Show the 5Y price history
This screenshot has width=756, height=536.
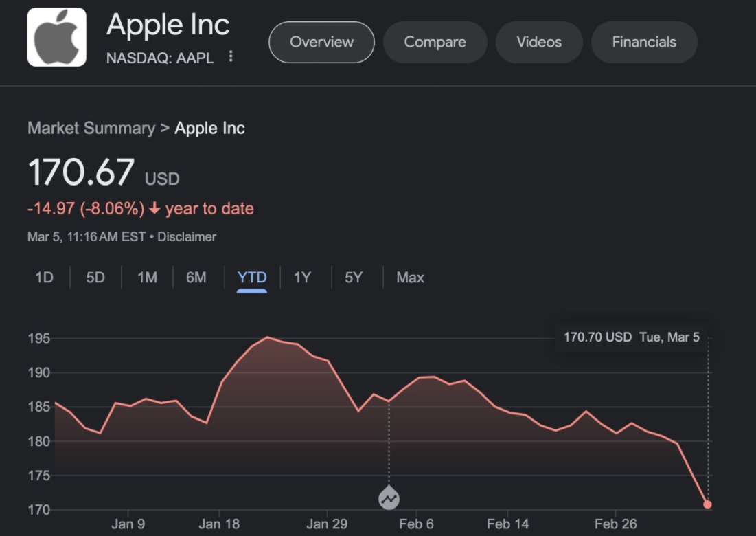353,278
